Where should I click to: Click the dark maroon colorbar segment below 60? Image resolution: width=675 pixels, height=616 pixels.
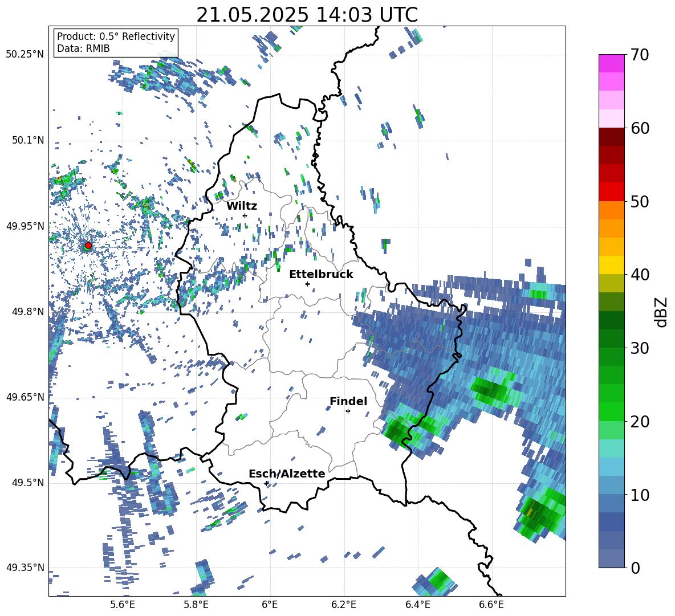[611, 137]
